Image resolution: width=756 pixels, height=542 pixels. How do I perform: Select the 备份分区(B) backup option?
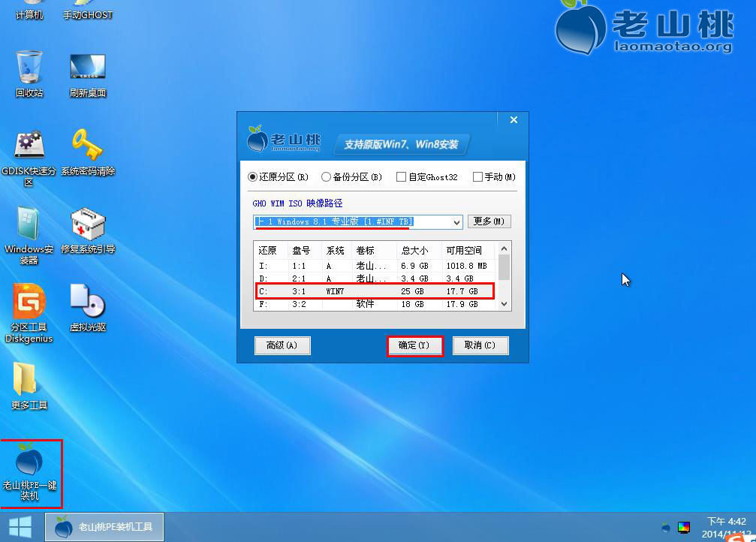(x=324, y=176)
